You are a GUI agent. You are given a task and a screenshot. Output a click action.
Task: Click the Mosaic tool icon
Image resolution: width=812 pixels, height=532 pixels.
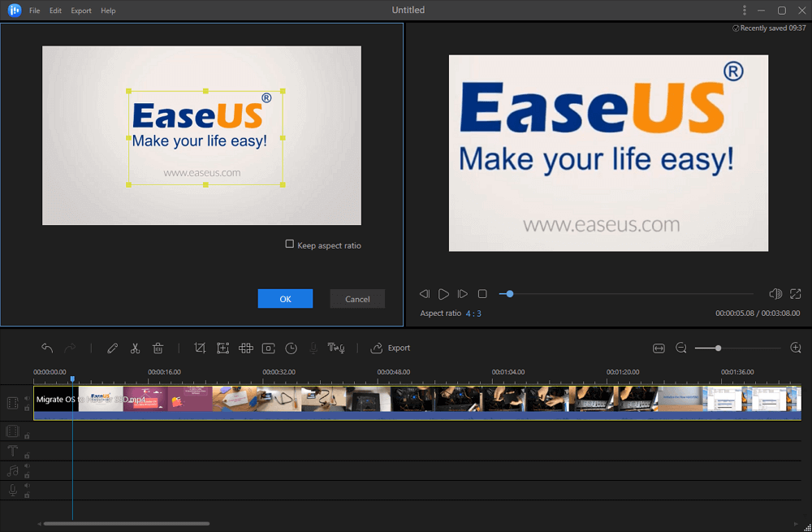coord(245,348)
